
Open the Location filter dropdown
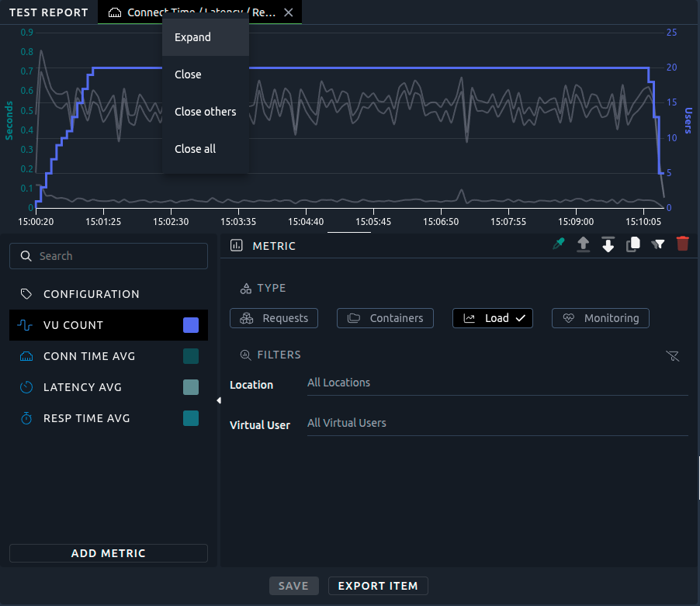(x=497, y=383)
